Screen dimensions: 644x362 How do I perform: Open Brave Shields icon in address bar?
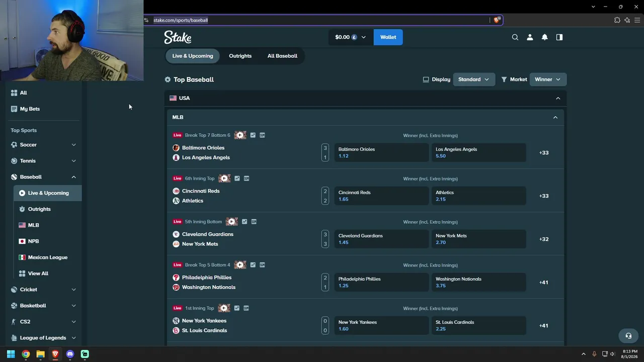point(497,20)
